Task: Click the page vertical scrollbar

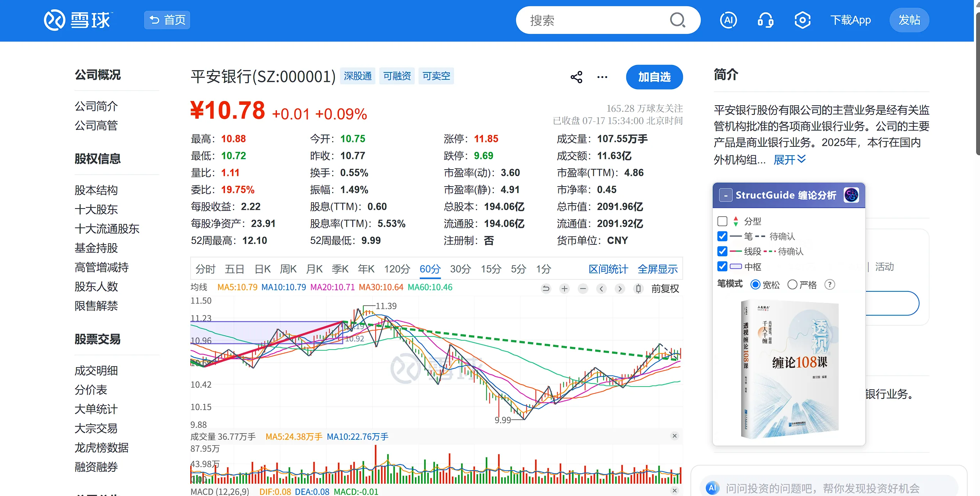Action: [x=977, y=85]
